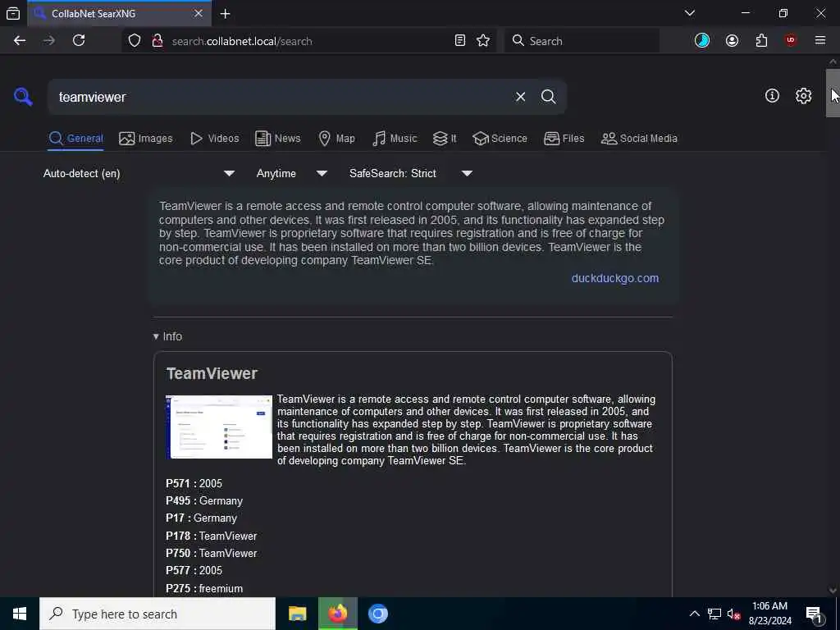Open the Firefox account icon

(732, 41)
